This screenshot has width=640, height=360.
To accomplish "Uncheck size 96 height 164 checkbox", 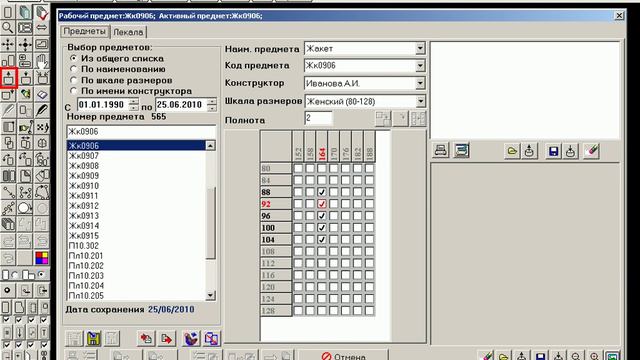I will [x=322, y=216].
